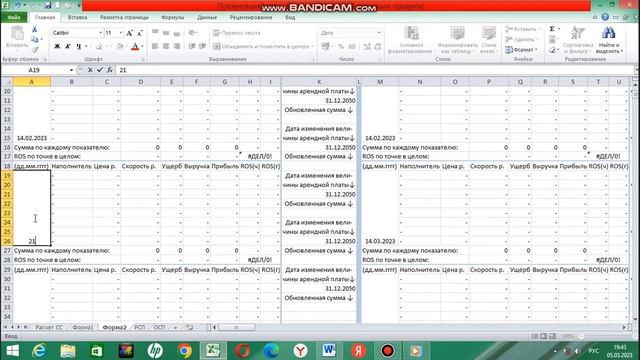Click the insert function fx icon
Viewport: 640px width, 360px height.
pyautogui.click(x=110, y=70)
